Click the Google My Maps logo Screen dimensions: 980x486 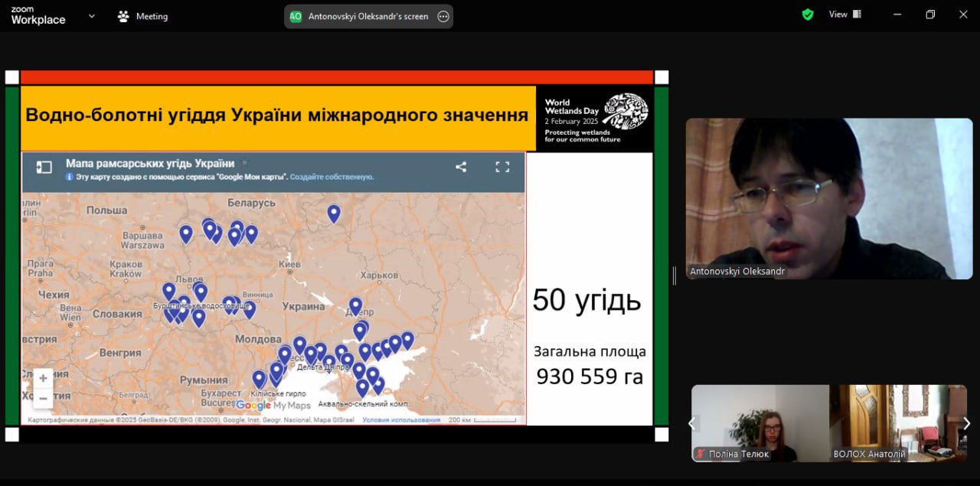273,406
